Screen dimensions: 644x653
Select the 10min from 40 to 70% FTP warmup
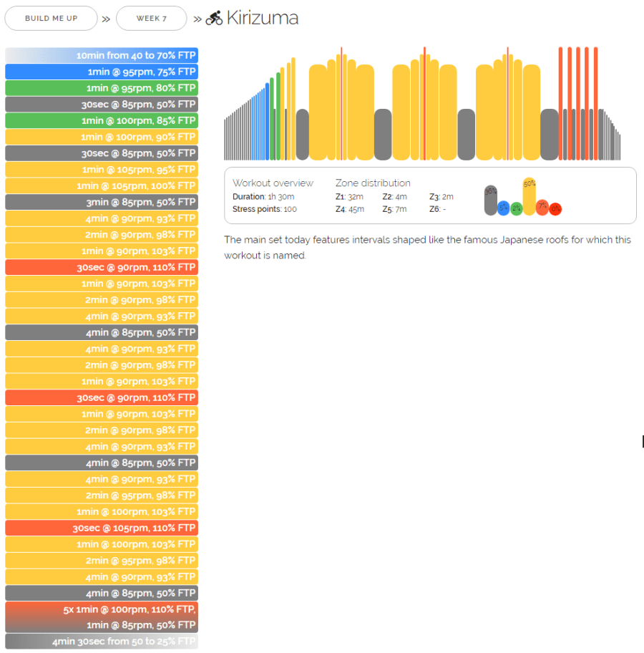click(x=102, y=55)
